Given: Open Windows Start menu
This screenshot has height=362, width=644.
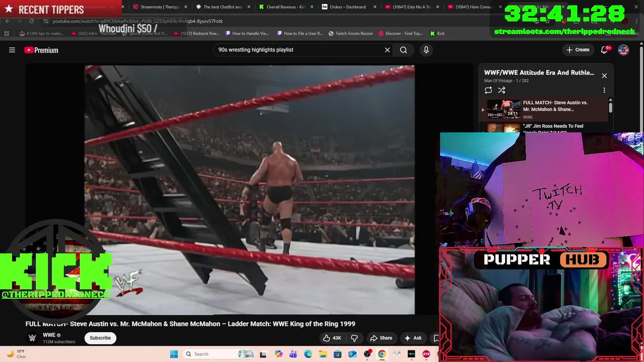Looking at the screenshot, I should point(174,354).
